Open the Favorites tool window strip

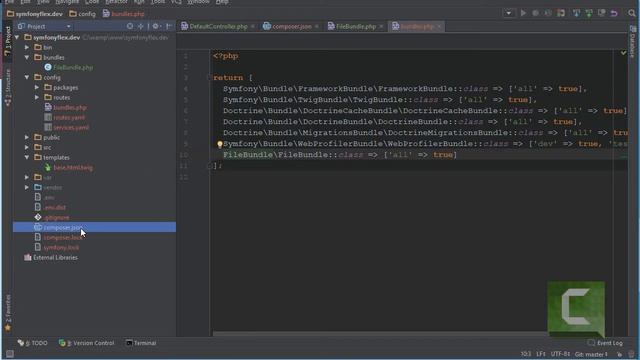[7, 313]
